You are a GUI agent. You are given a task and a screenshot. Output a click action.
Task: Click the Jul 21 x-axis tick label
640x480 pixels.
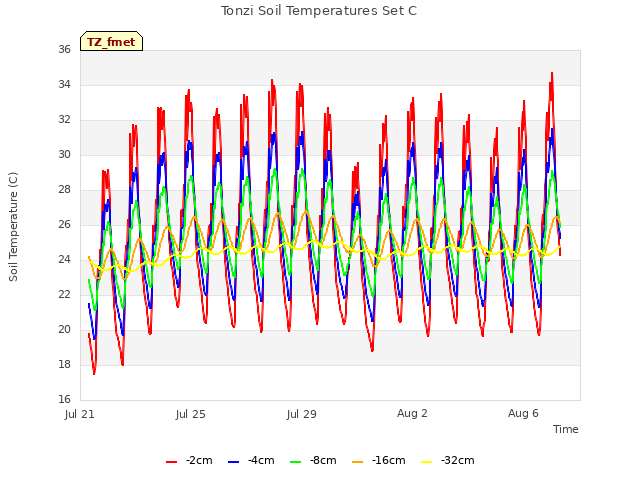[80, 414]
